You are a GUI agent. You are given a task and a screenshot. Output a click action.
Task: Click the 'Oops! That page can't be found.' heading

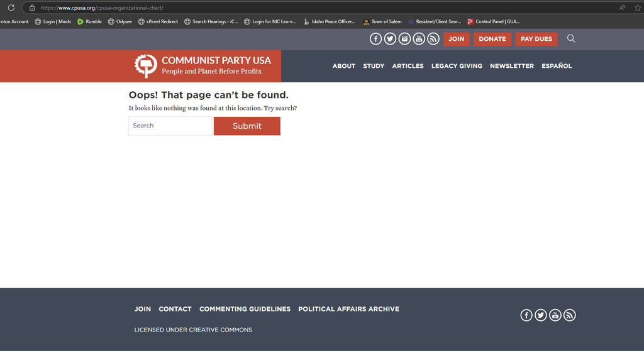(209, 95)
